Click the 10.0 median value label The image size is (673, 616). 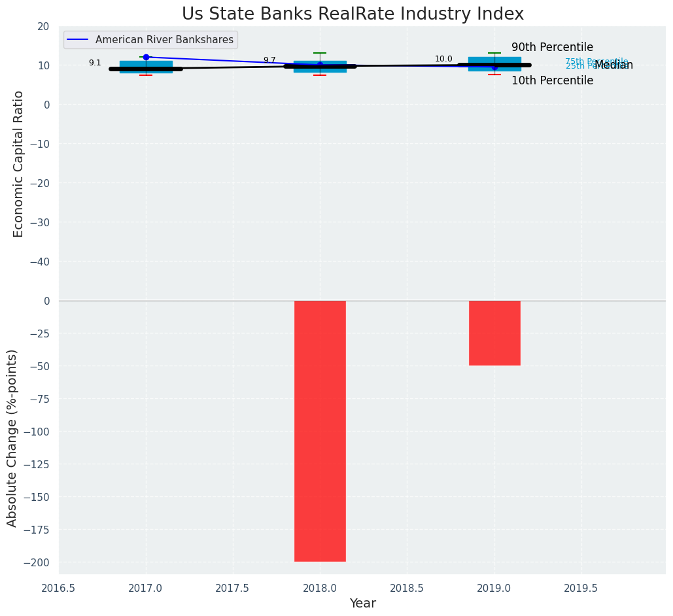pos(443,59)
